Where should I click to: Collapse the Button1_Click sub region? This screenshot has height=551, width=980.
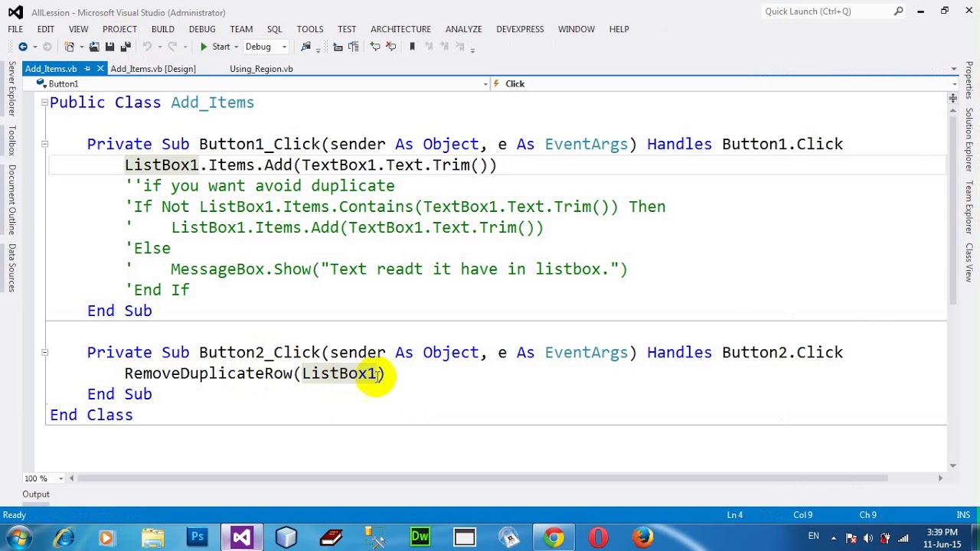(44, 144)
